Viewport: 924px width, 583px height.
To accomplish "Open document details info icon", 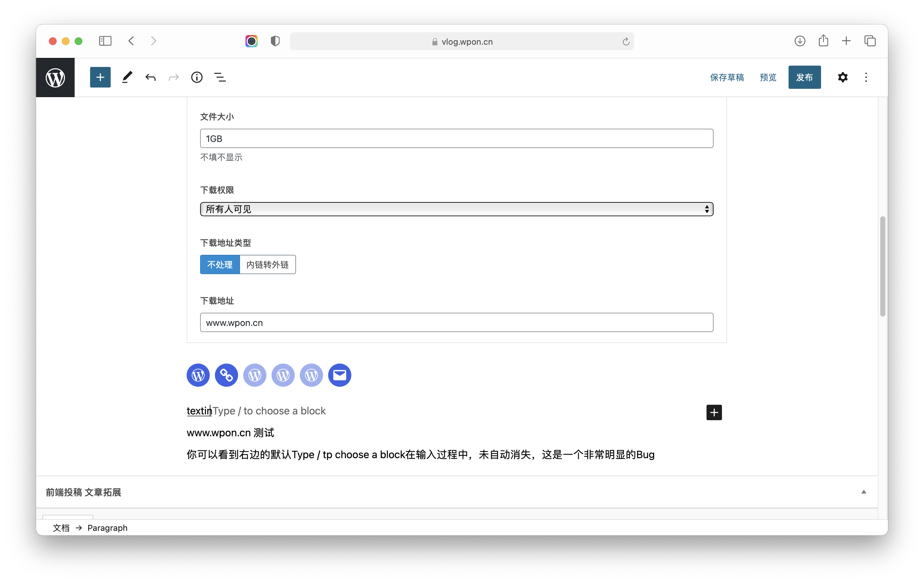I will coord(197,77).
